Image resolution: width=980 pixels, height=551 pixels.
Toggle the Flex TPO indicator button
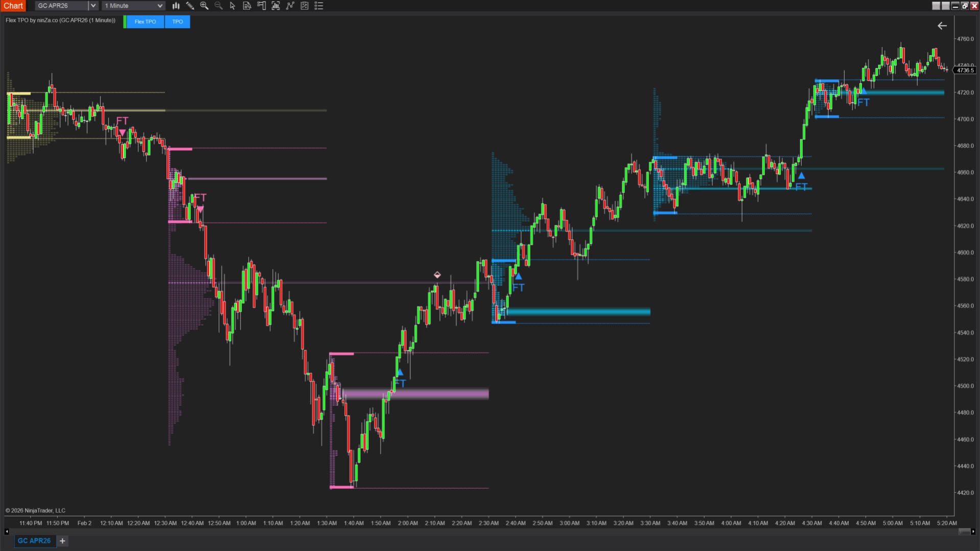[x=145, y=21]
